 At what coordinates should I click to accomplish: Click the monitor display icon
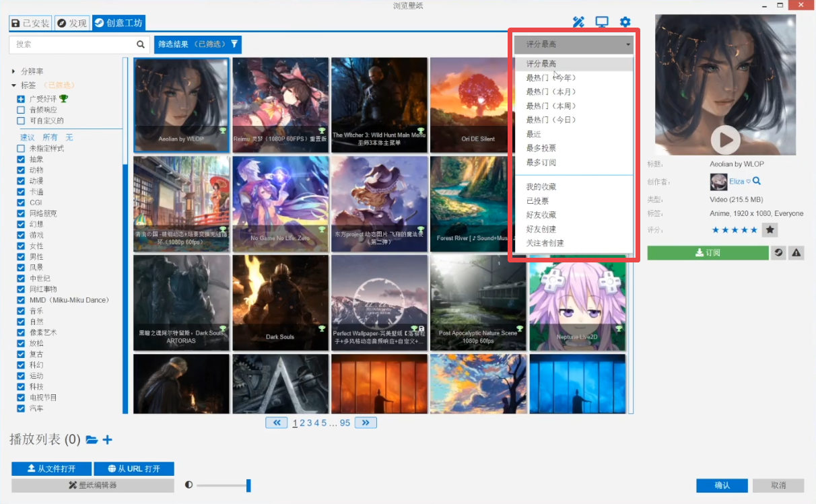601,22
